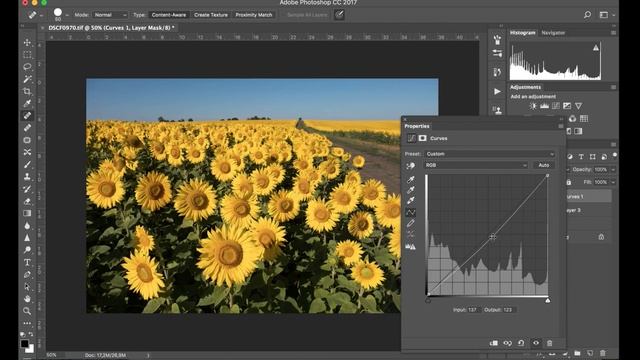Toggle clip adjustment to layer below
Viewport: 640px width, 360px height.
[493, 343]
